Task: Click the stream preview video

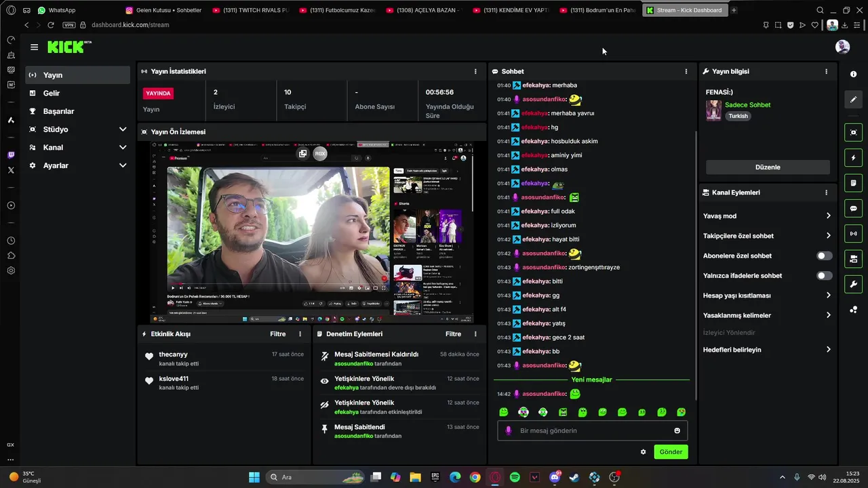Action: 312,232
